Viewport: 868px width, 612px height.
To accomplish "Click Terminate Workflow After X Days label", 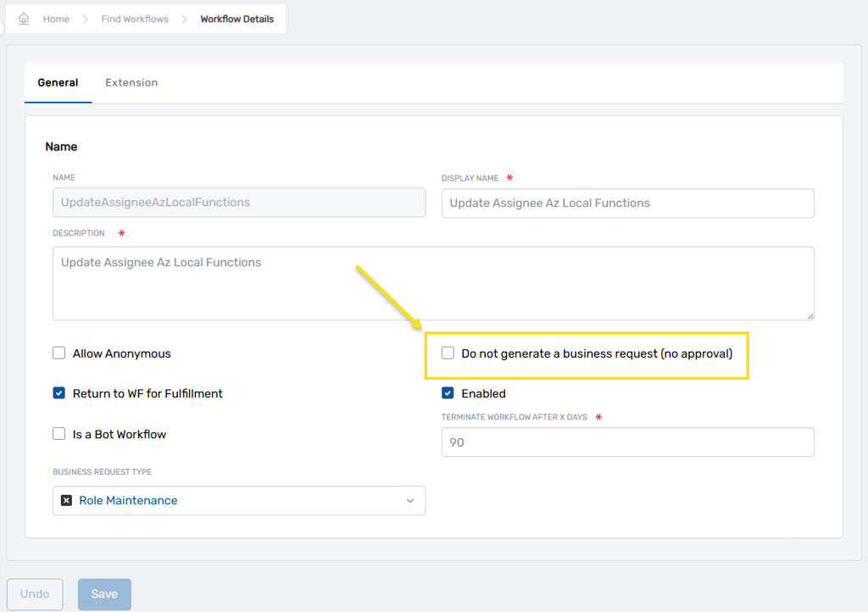I will point(515,417).
